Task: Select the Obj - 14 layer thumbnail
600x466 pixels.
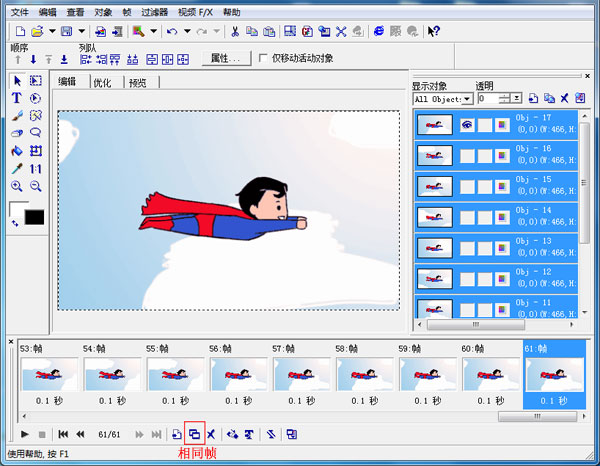Action: [435, 217]
